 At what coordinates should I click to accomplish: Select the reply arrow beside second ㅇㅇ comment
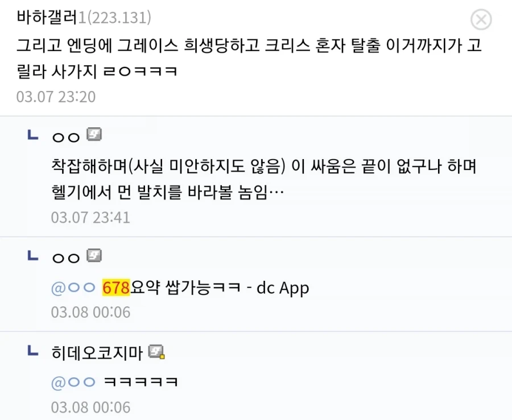pyautogui.click(x=32, y=256)
